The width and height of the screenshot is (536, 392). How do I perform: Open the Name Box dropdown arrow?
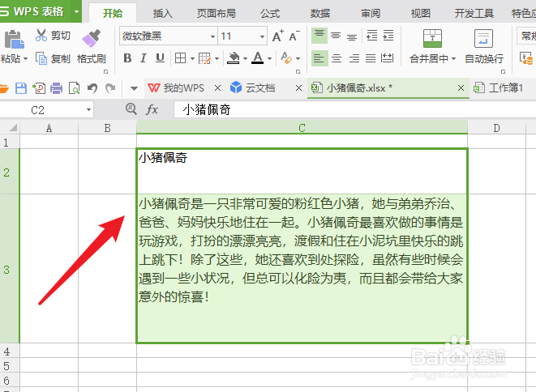tap(88, 109)
